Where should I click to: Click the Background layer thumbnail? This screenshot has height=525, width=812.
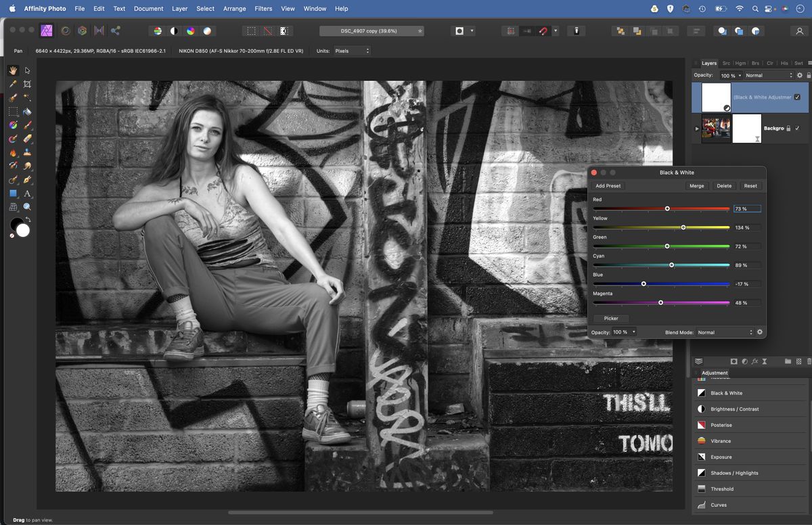[x=715, y=129]
